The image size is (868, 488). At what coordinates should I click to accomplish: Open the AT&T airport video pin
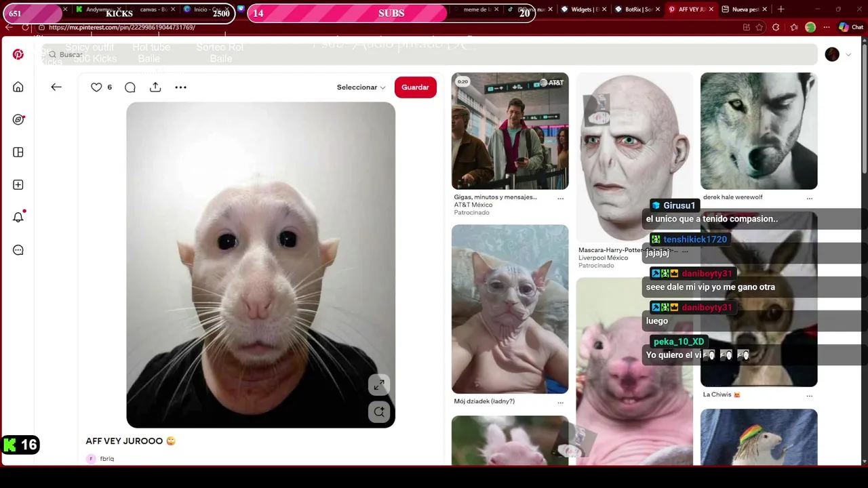510,131
